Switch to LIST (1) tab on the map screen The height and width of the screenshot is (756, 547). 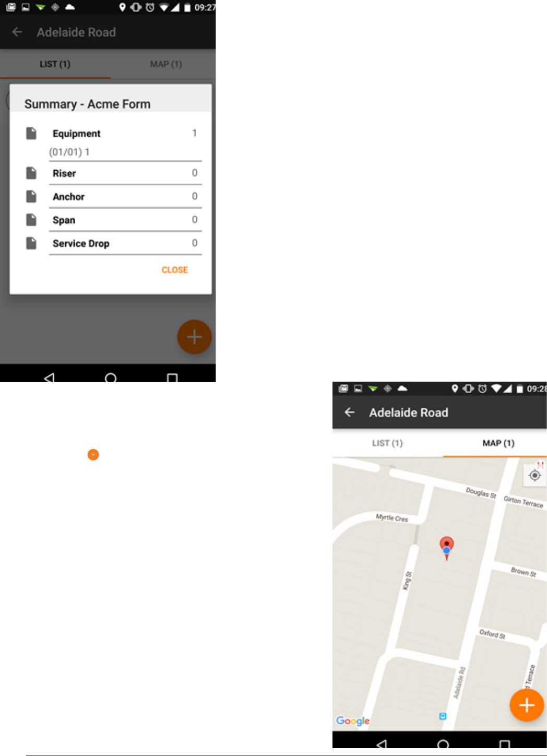[387, 443]
